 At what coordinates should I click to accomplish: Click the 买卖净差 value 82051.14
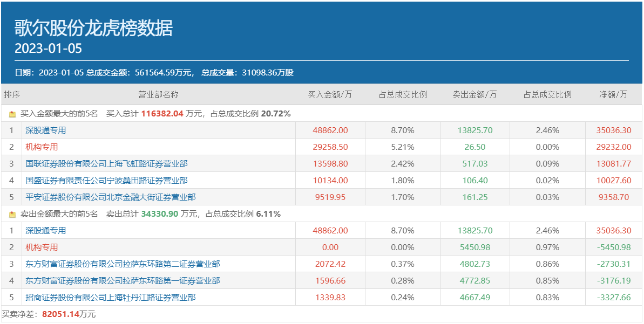tap(62, 314)
